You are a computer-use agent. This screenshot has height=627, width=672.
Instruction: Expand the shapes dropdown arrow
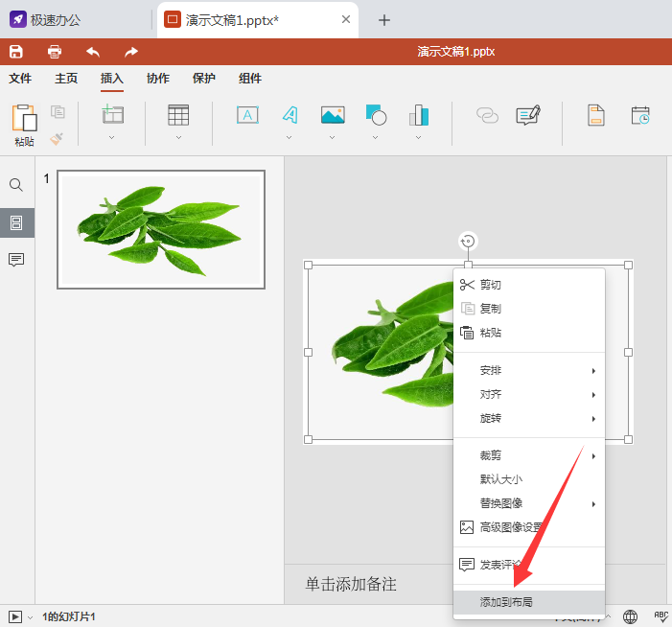coord(376,137)
